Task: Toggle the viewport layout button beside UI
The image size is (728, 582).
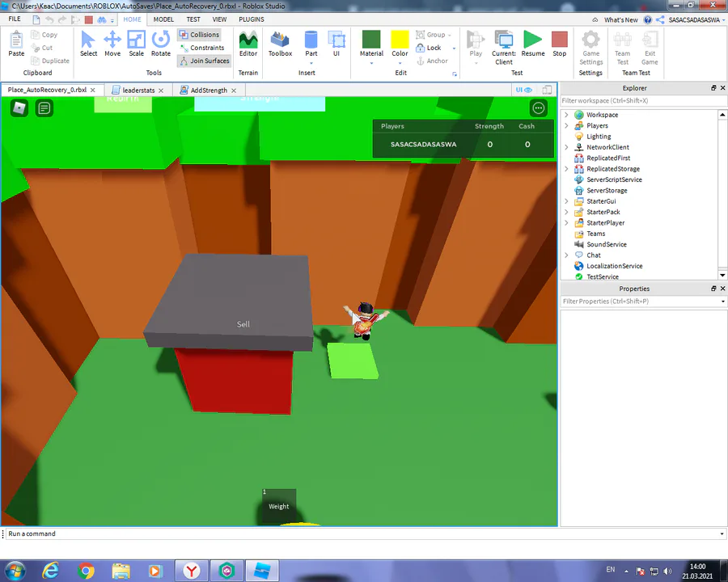Action: [548, 90]
